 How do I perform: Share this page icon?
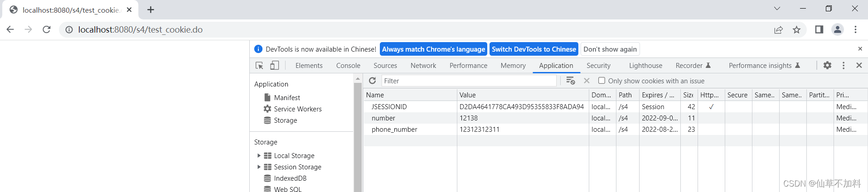(x=778, y=29)
